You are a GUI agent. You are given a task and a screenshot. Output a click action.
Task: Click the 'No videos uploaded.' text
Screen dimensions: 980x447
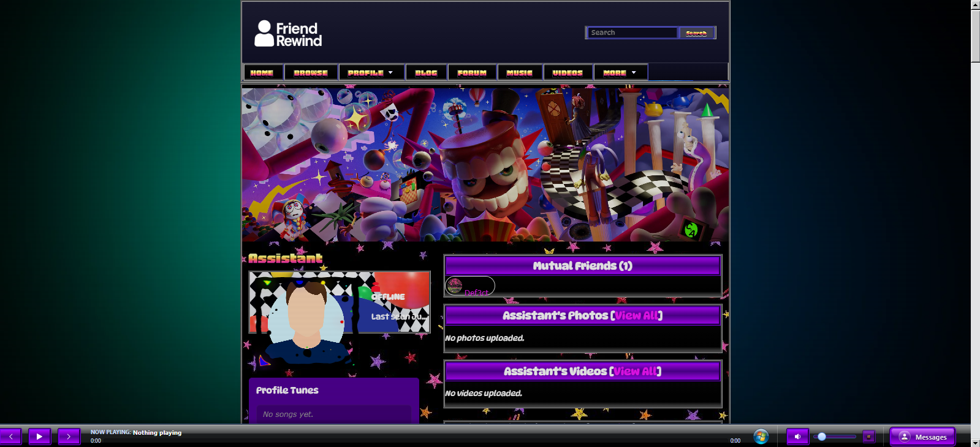[x=484, y=393]
